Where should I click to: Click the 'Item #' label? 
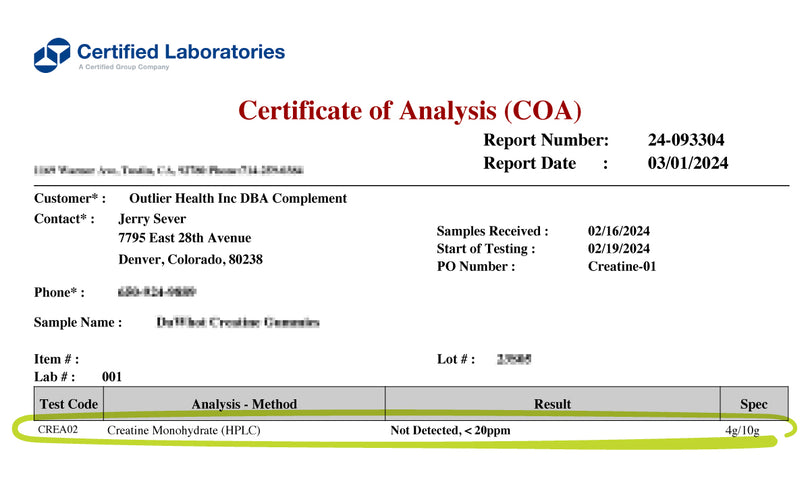pyautogui.click(x=56, y=359)
